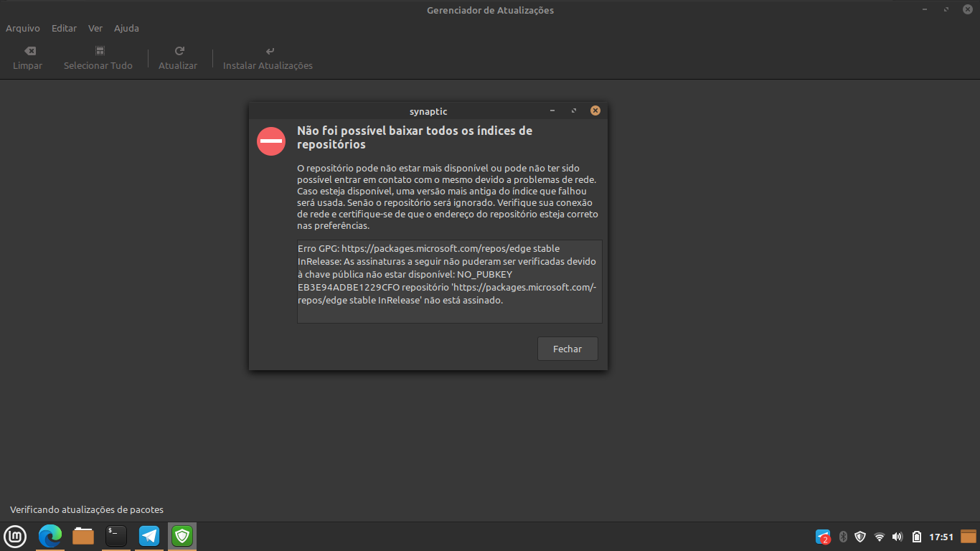This screenshot has height=551, width=980.
Task: Click the orange show-desktop icon in panel corner
Action: pos(969,537)
